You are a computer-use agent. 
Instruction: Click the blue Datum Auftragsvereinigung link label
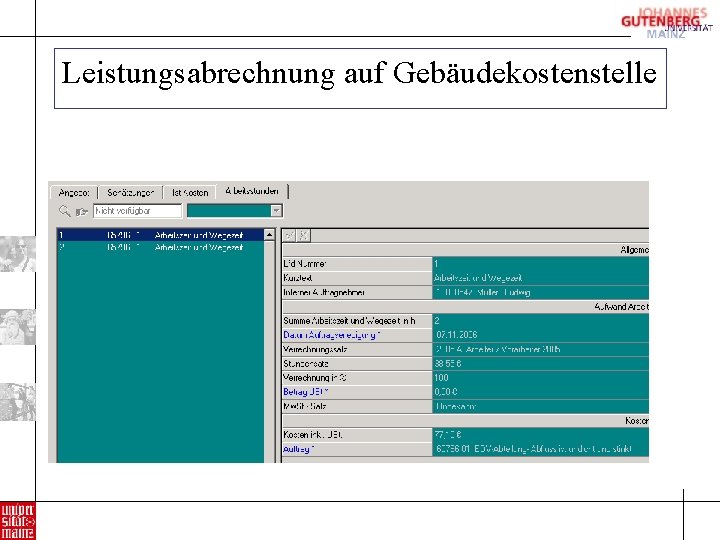(332, 335)
